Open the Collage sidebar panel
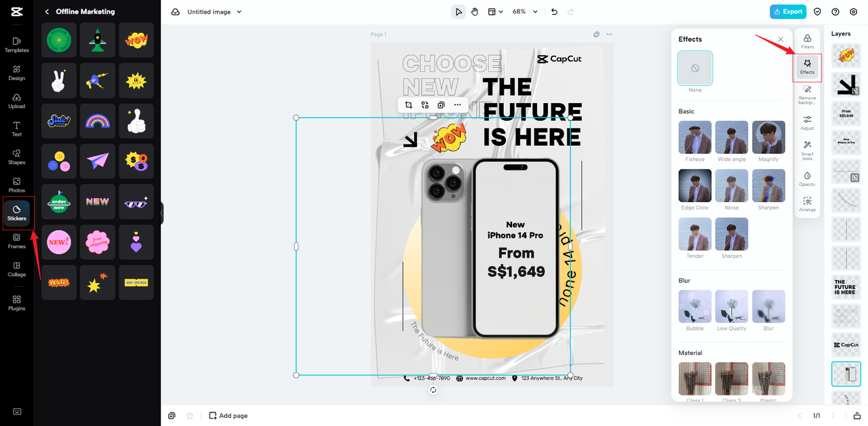This screenshot has height=426, width=868. (x=17, y=269)
